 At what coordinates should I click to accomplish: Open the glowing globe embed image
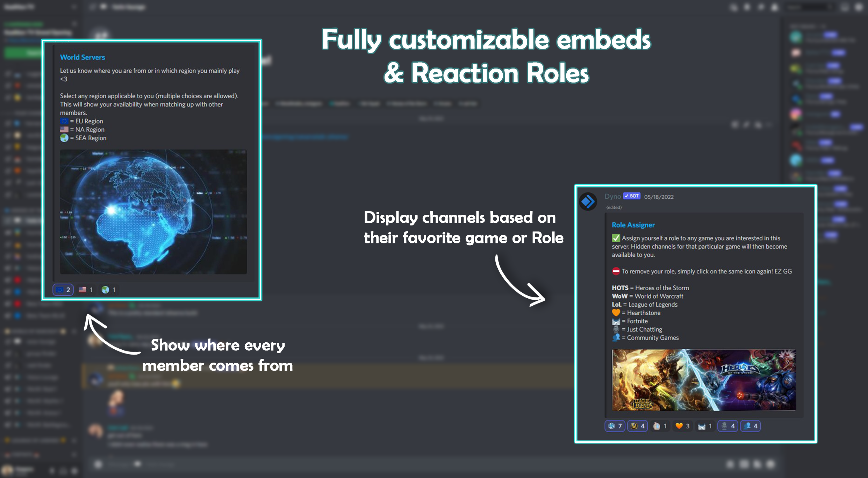pos(153,212)
